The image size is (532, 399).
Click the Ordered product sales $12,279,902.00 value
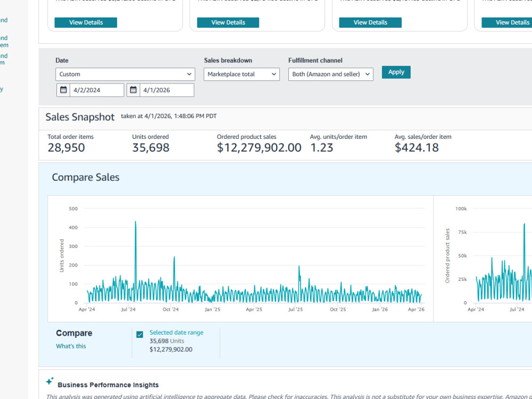(259, 147)
